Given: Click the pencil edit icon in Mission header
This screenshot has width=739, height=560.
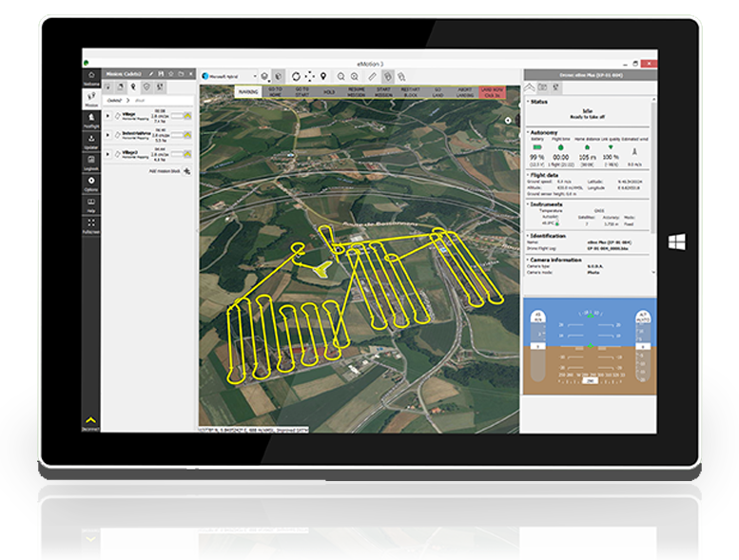Looking at the screenshot, I should pos(151,74).
